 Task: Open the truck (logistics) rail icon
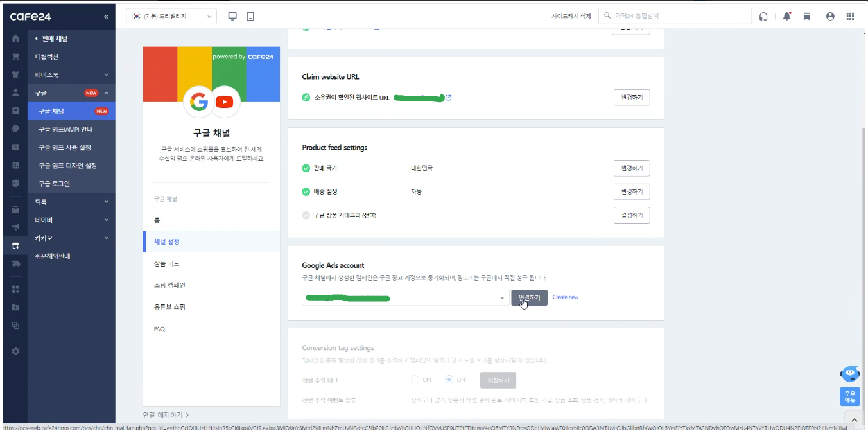15,263
